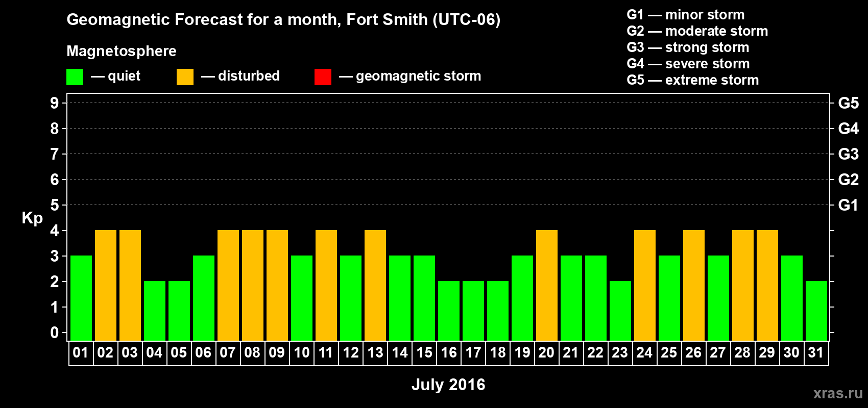The height and width of the screenshot is (408, 868).
Task: Click the orange bar for day 13
Action: (x=375, y=286)
